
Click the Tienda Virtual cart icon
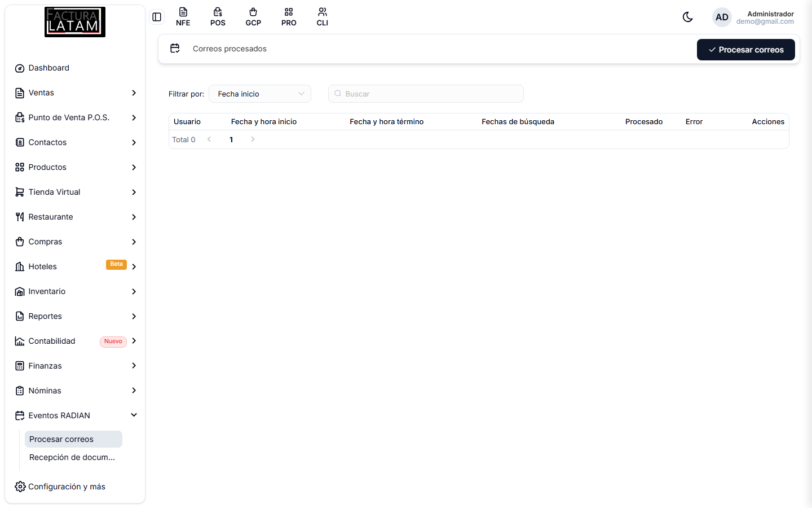click(x=20, y=192)
